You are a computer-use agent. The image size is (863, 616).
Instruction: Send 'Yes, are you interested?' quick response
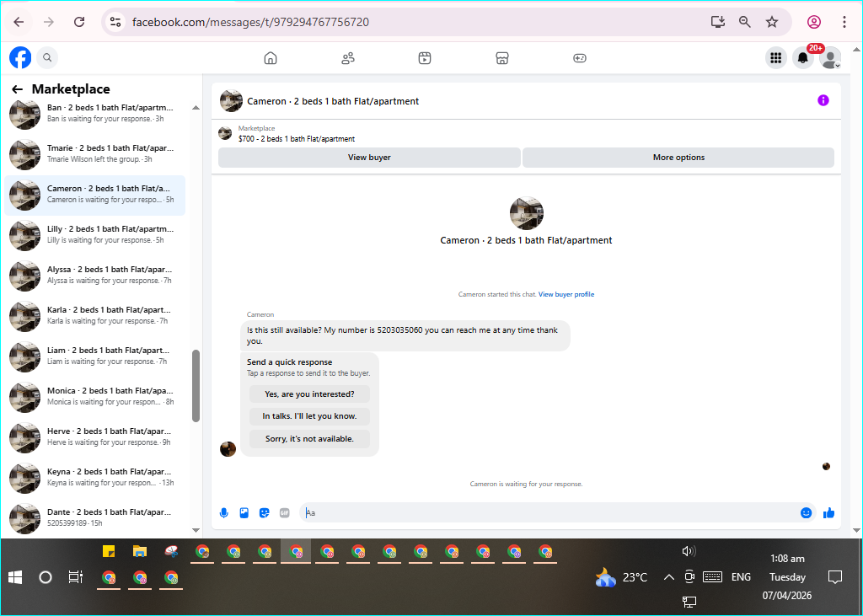[x=309, y=394]
